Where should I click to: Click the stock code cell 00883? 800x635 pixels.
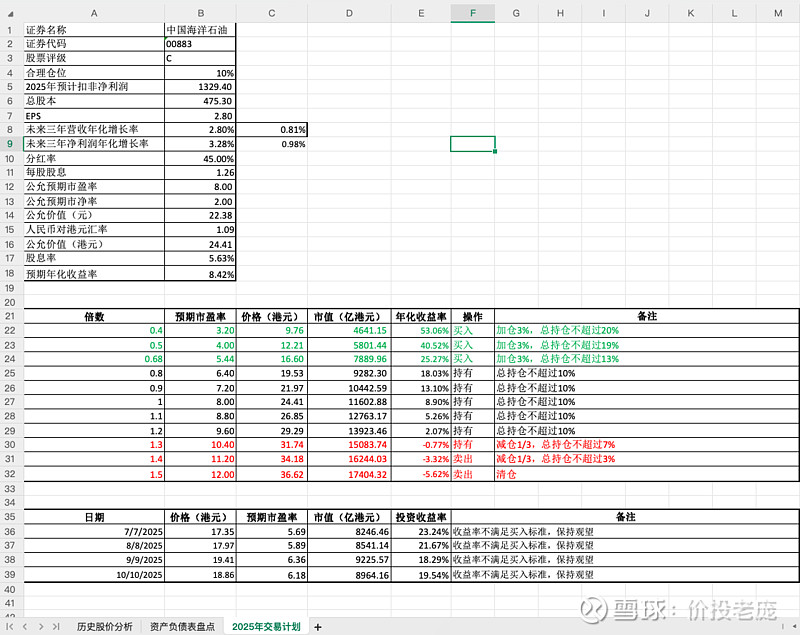[201, 44]
